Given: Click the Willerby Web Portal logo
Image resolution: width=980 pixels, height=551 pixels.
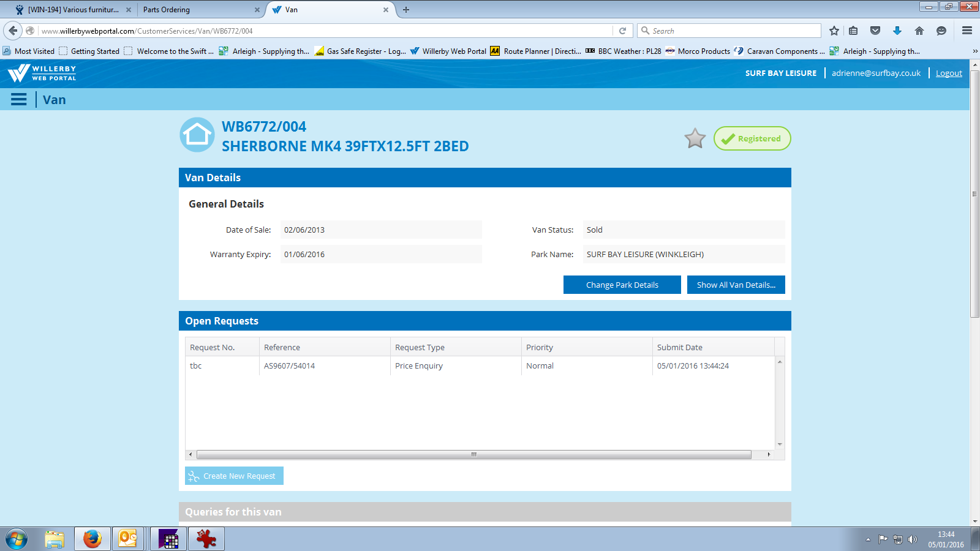Looking at the screenshot, I should [42, 73].
